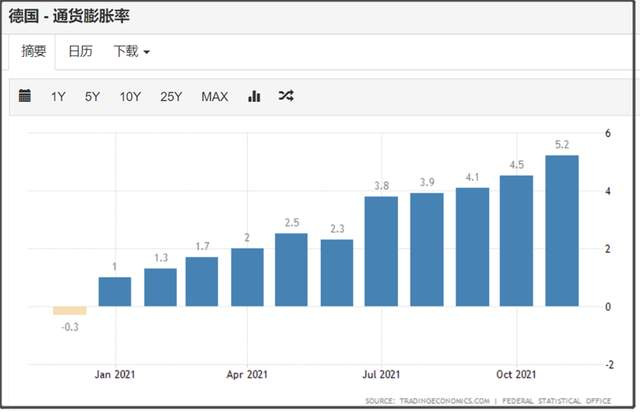Switch chart type with bar chart icon
Image resolution: width=640 pixels, height=412 pixels.
pyautogui.click(x=254, y=96)
